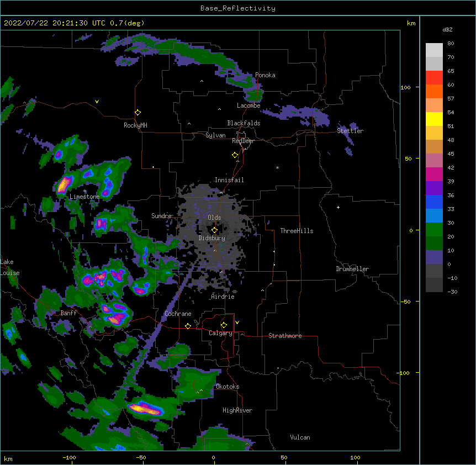Click the yellow diamond marker below Cochrane
Image resolution: width=476 pixels, height=465 pixels.
pyautogui.click(x=188, y=326)
